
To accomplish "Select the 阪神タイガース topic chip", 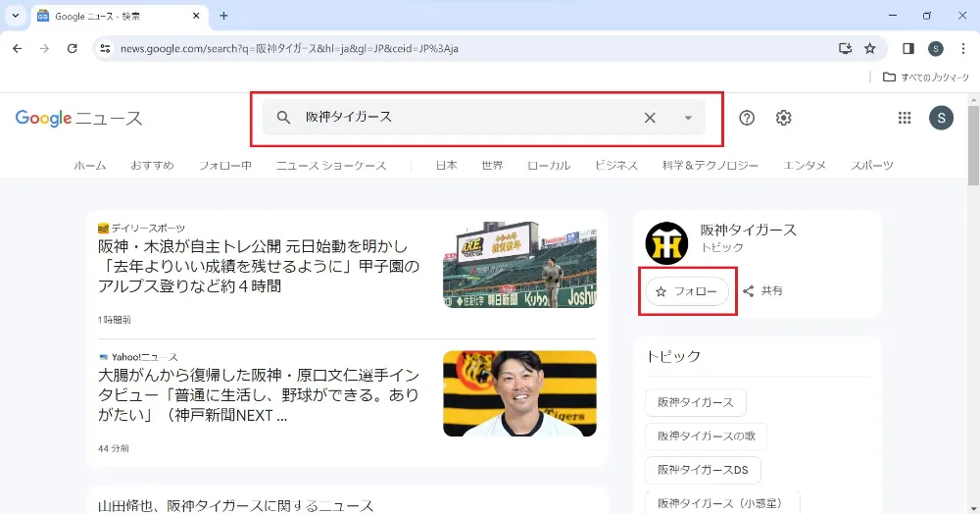I will [x=696, y=402].
